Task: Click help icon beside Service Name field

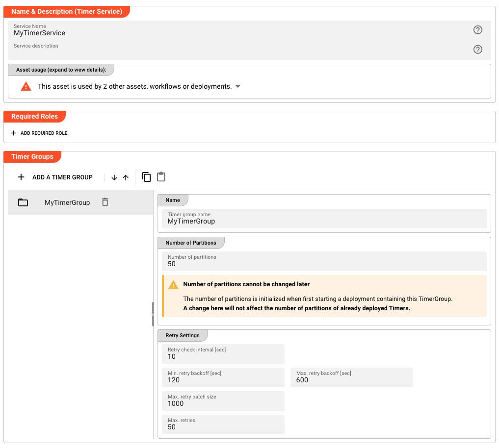Action: [477, 30]
